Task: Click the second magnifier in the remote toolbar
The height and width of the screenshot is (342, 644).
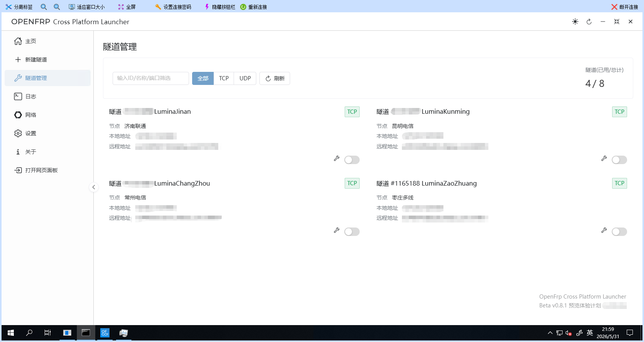Action: pos(57,7)
